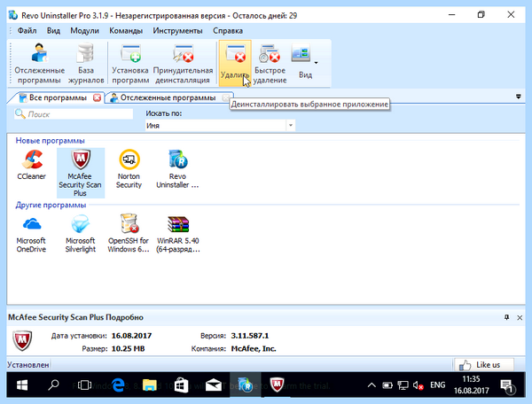Click Revo Uninstaller taskbar icon

[x=246, y=385]
